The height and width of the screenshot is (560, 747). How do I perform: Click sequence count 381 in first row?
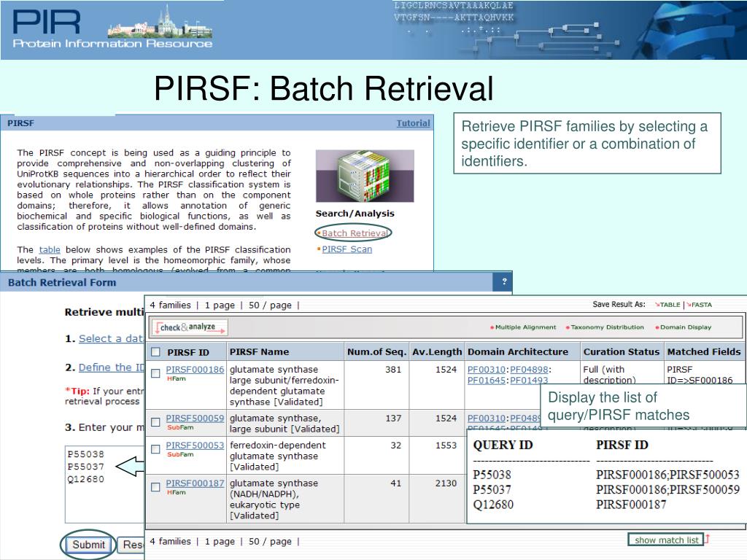[393, 370]
